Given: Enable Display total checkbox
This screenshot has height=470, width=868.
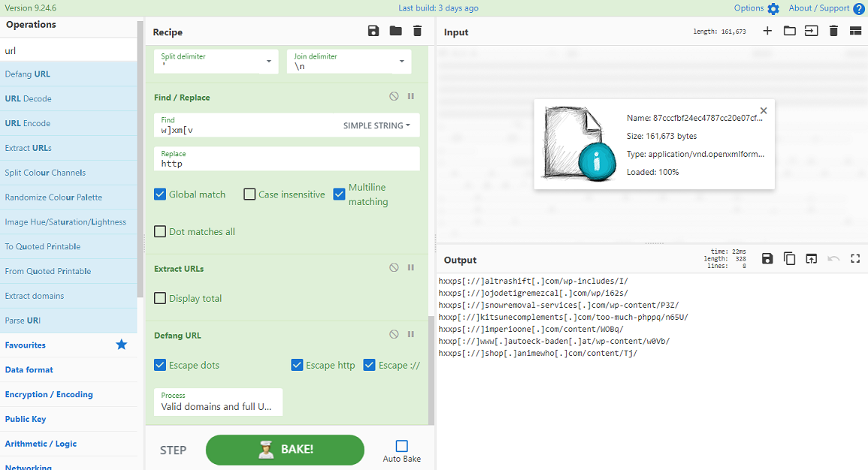Looking at the screenshot, I should (160, 298).
